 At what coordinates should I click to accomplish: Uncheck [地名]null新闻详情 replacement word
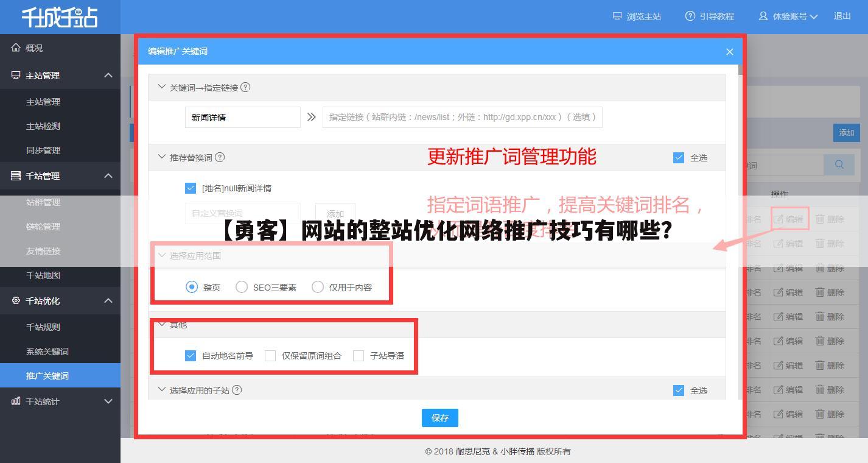(x=191, y=188)
